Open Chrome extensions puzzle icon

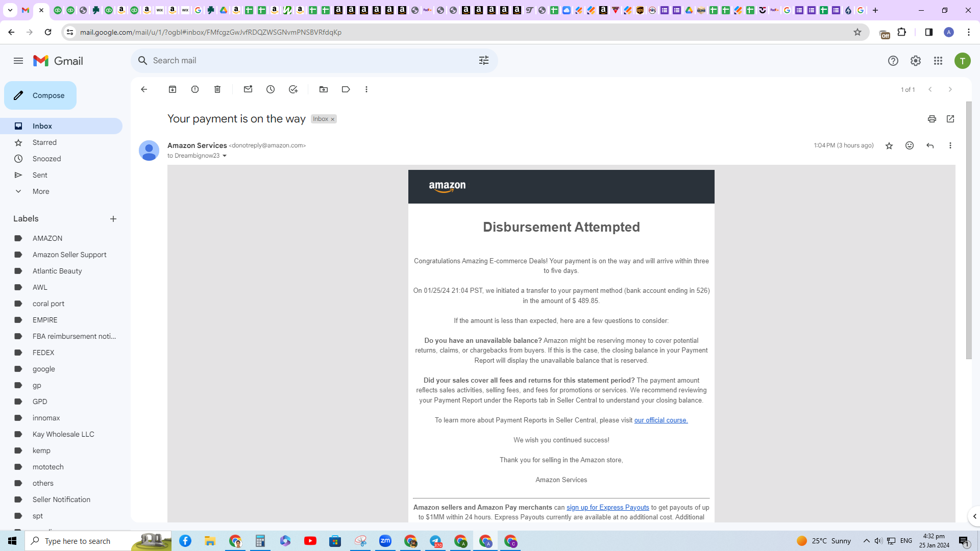(902, 32)
